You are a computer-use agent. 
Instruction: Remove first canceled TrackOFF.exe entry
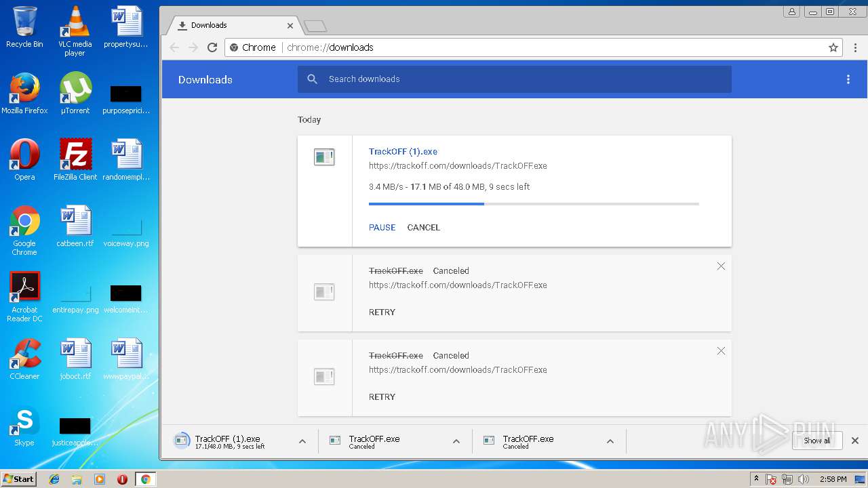(721, 266)
